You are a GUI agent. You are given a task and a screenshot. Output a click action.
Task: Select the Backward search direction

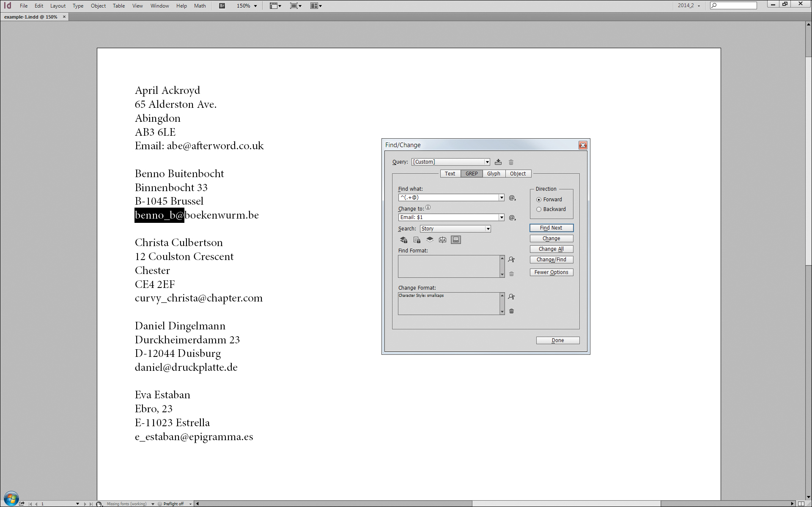click(x=539, y=209)
